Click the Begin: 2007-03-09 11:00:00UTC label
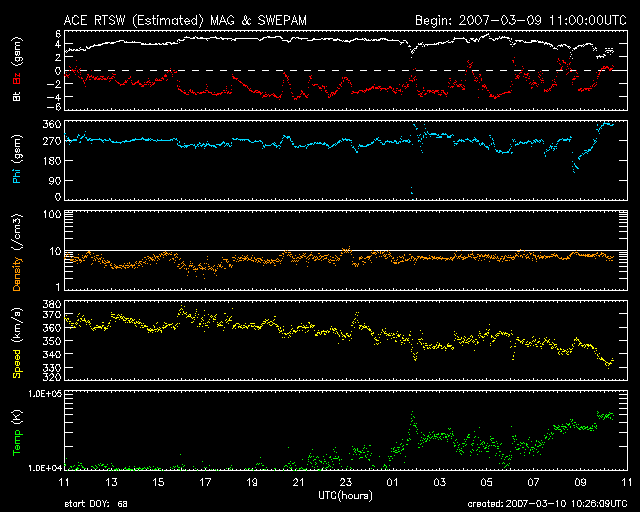 (521, 20)
